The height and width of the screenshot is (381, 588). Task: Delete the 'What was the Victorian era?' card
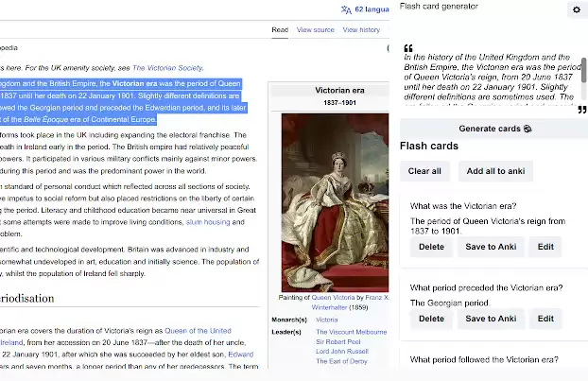pos(431,247)
